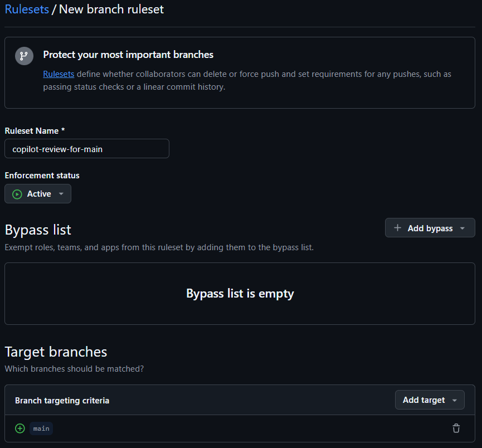Expand the Add bypass dropdown arrow
Image resolution: width=482 pixels, height=448 pixels.
click(x=462, y=228)
